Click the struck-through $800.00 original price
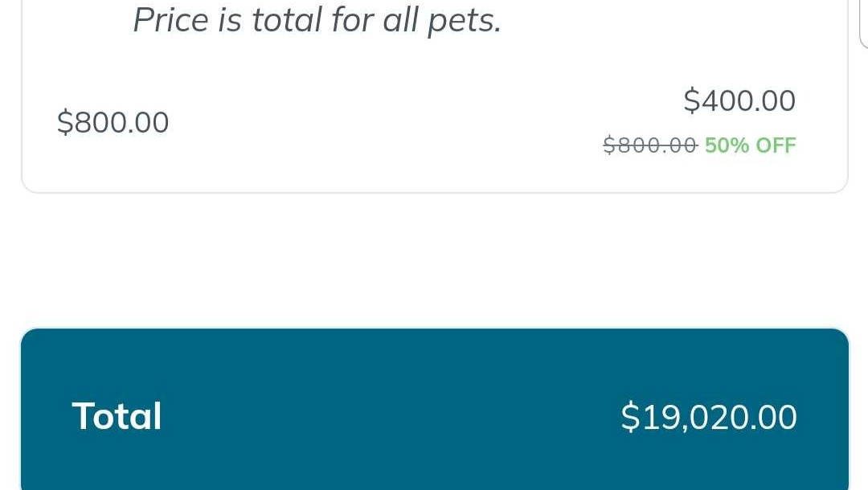The image size is (868, 490). click(x=649, y=145)
